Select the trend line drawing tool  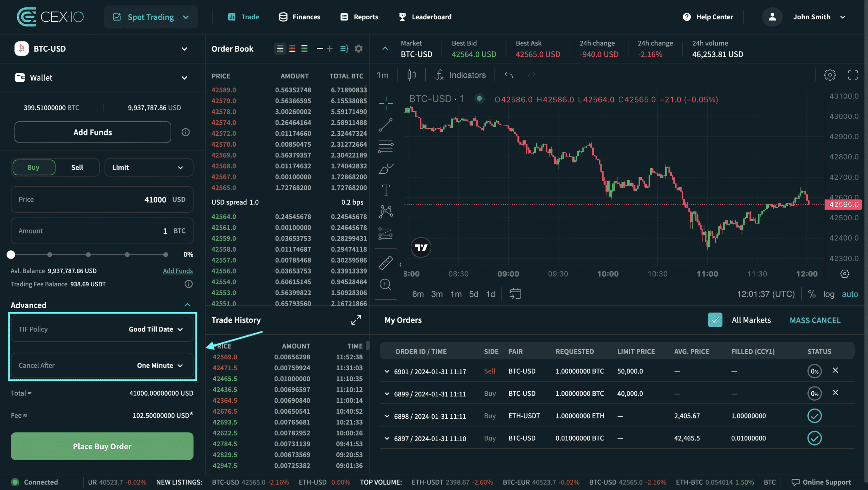click(386, 125)
